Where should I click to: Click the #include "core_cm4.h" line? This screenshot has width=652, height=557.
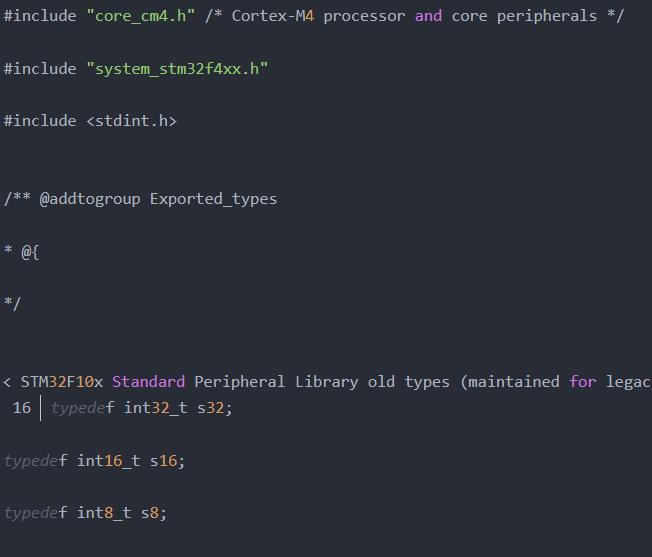point(314,16)
